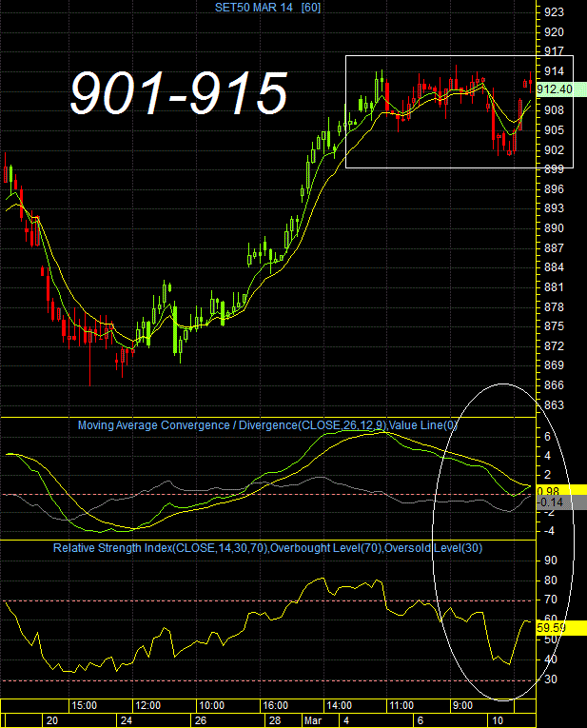
Task: Click the RSI scale label 90
Action: point(551,561)
